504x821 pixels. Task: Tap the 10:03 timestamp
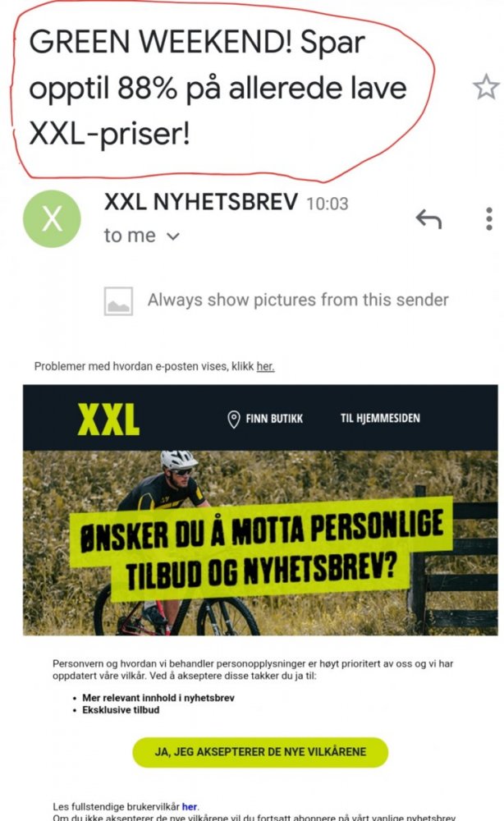(328, 204)
